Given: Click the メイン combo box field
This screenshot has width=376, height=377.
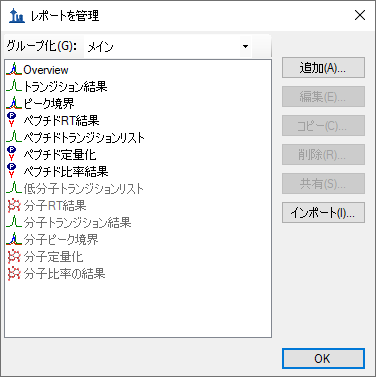Looking at the screenshot, I should point(168,46).
